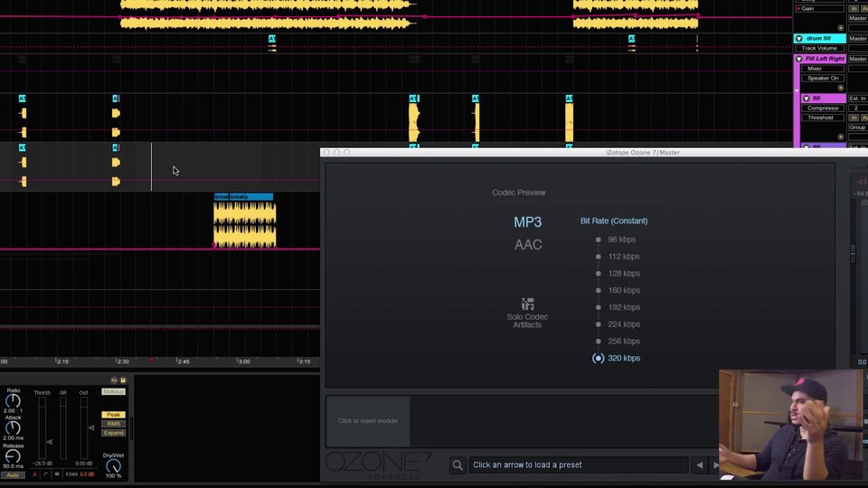Viewport: 868px width, 488px height.
Task: Click the Release knob in Compressor
Action: [13, 455]
